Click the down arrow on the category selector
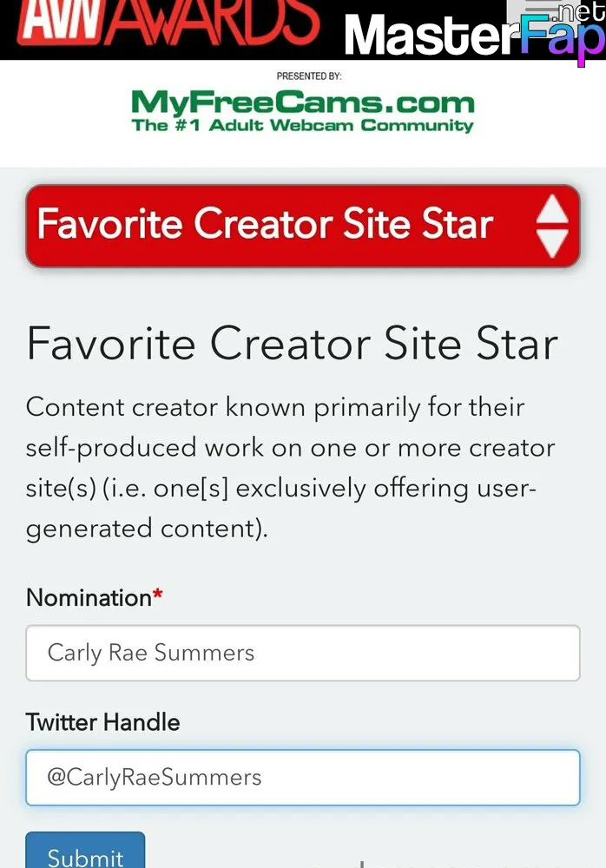Image resolution: width=606 pixels, height=868 pixels. [x=552, y=244]
